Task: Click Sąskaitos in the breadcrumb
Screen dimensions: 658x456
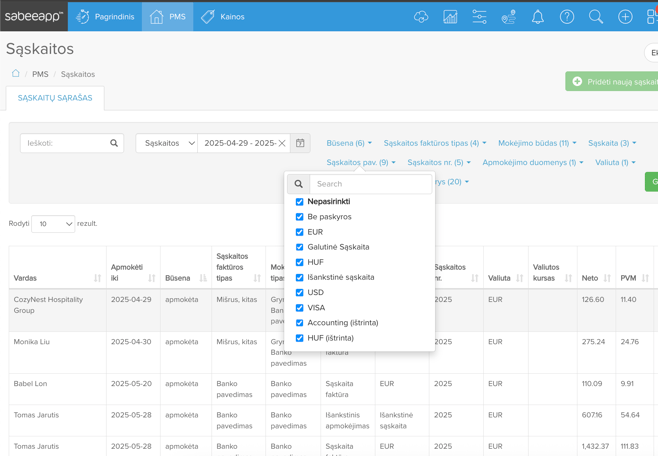Action: click(x=78, y=74)
